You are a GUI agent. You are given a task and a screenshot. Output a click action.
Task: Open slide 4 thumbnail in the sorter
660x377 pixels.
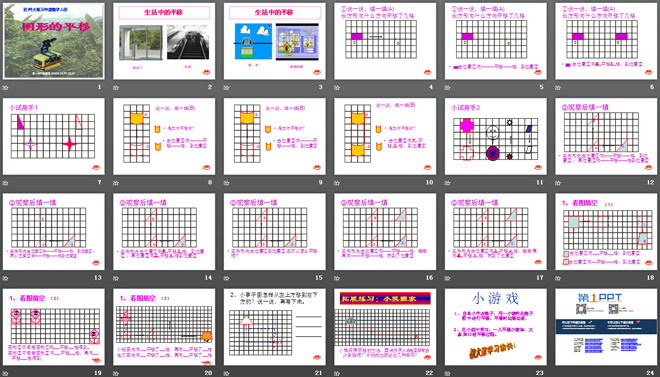point(385,41)
